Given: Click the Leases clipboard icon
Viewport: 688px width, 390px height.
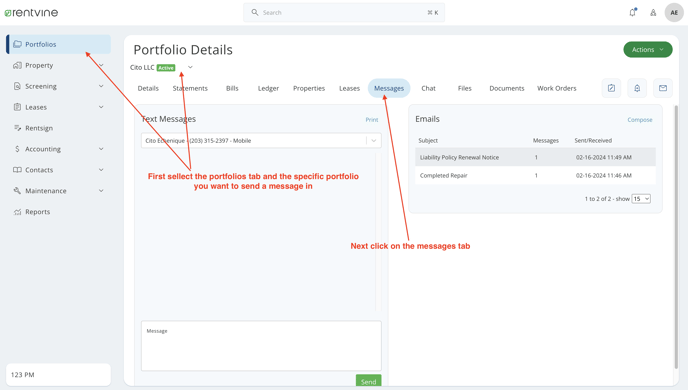Looking at the screenshot, I should click(17, 107).
